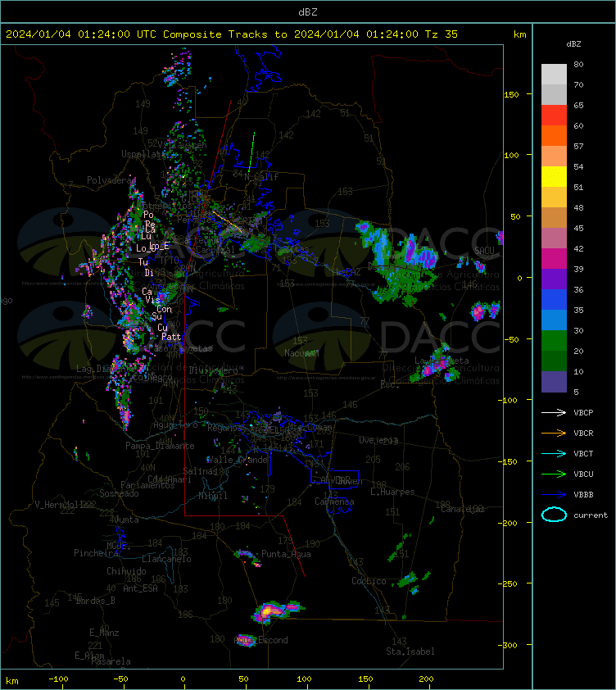
Task: Select the tan-brown 48 dBZ legend swatch
Action: (x=554, y=218)
